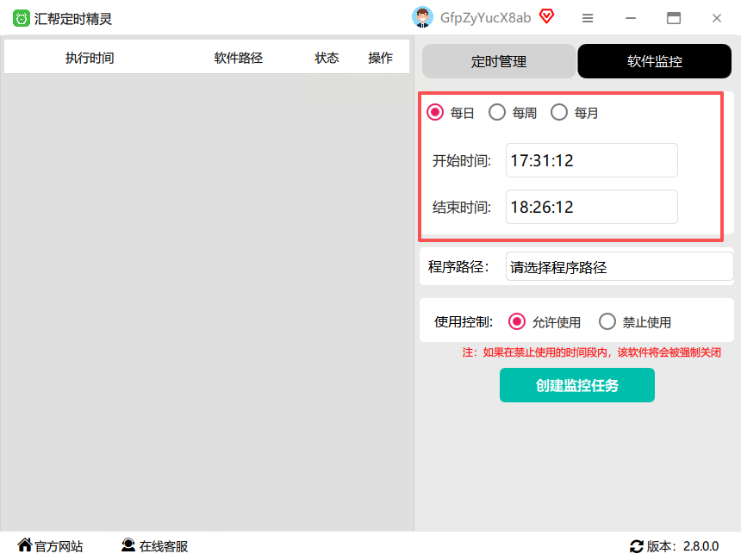741x560 pixels.
Task: Click the red VIP diamond badge
Action: coord(547,16)
